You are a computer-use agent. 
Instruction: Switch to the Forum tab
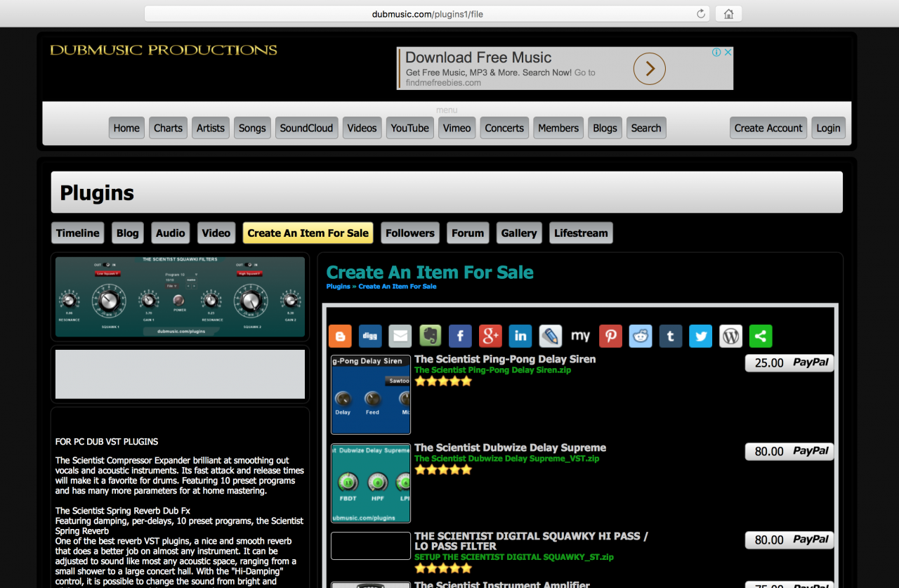click(468, 233)
